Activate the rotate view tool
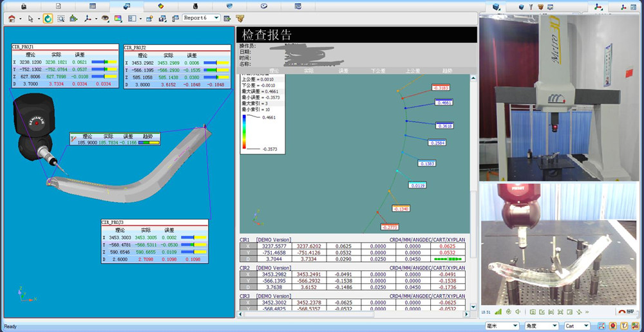The width and height of the screenshot is (644, 332). click(x=48, y=19)
